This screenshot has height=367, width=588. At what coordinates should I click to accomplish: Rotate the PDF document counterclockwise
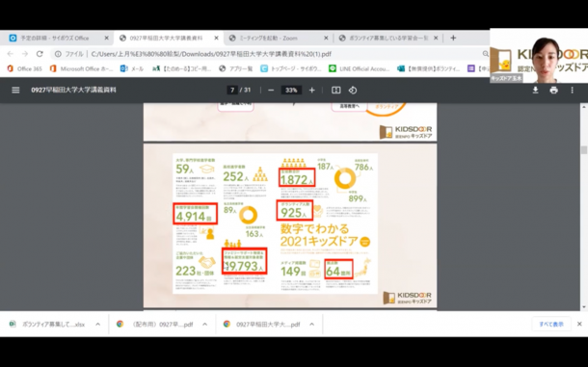pyautogui.click(x=353, y=90)
